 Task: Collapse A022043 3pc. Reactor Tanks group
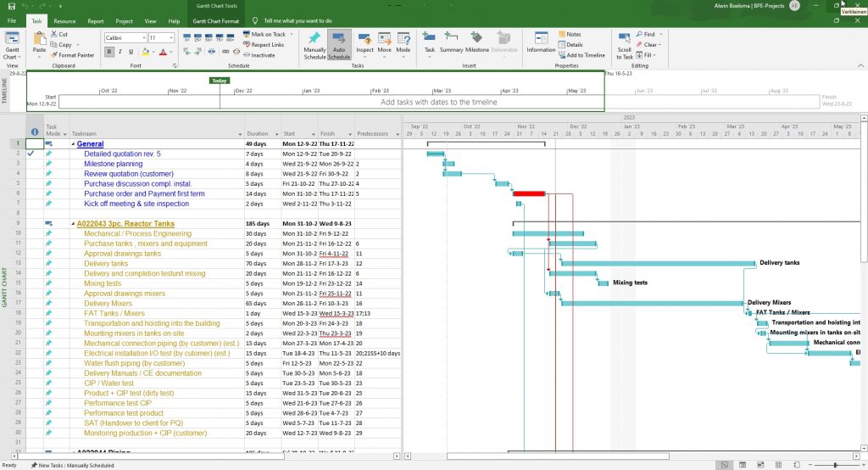point(73,224)
